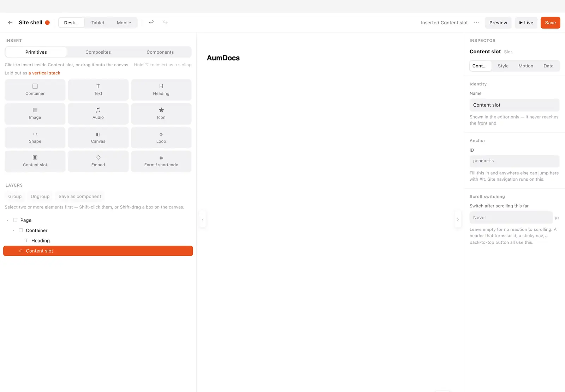Click Save as component
The height and width of the screenshot is (392, 565).
pos(80,197)
